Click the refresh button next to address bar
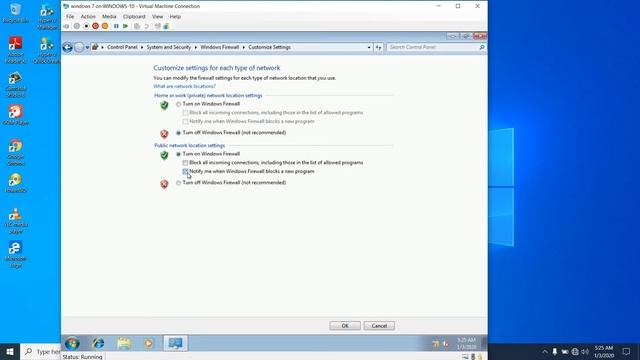Viewport: 640px width, 360px height. click(x=378, y=47)
